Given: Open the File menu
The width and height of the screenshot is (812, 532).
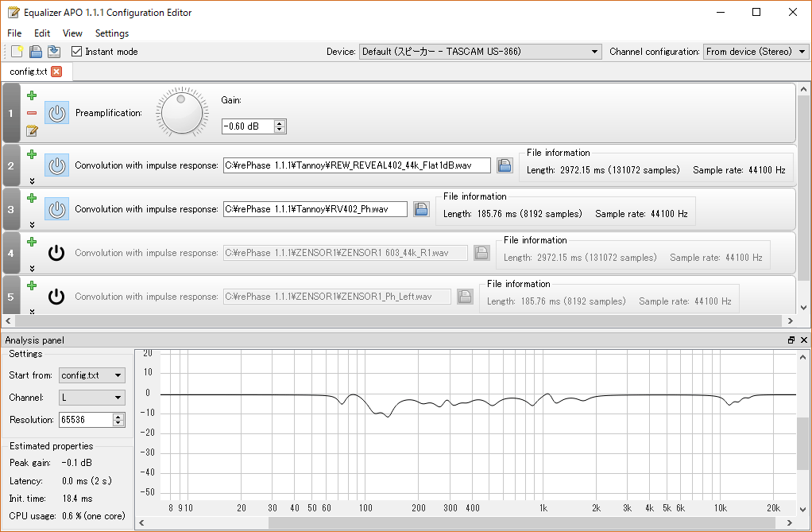Looking at the screenshot, I should click(x=14, y=33).
